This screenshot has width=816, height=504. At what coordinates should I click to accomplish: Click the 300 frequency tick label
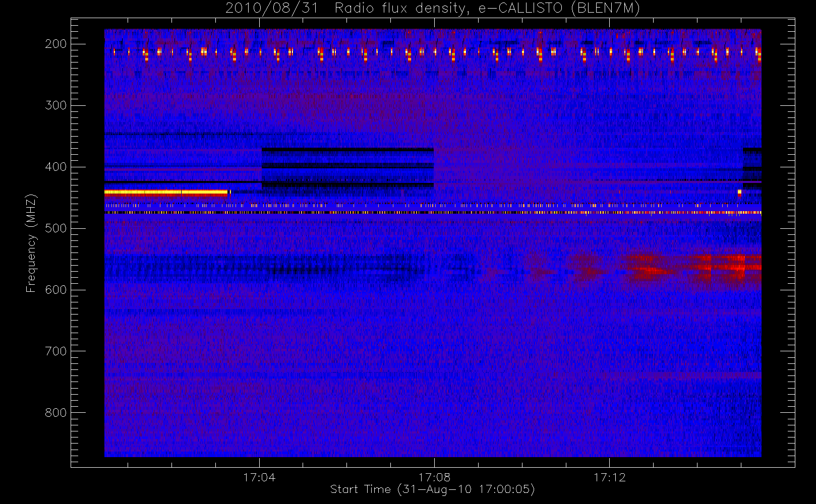click(x=55, y=105)
